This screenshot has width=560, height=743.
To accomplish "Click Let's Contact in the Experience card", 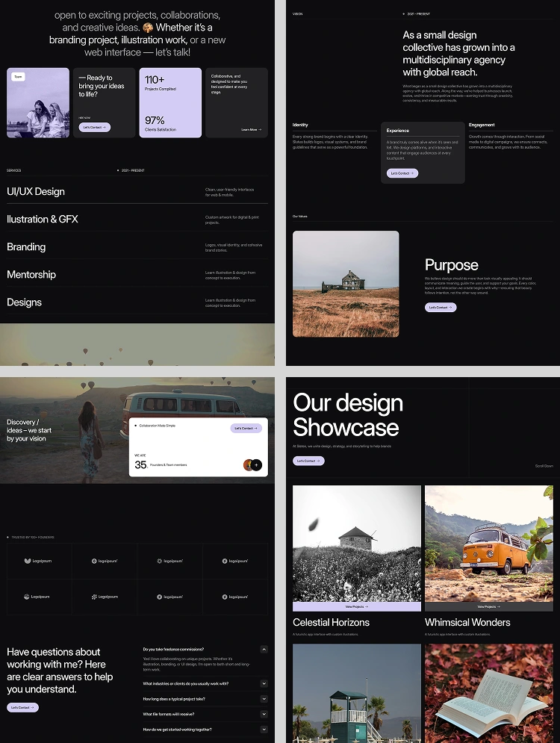I will [402, 173].
